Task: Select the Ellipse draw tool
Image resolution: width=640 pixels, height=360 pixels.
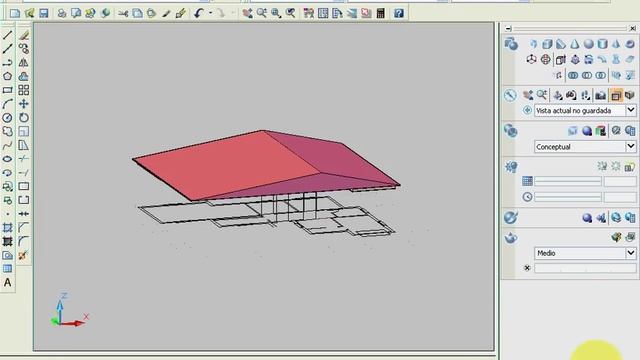Action: (x=7, y=159)
